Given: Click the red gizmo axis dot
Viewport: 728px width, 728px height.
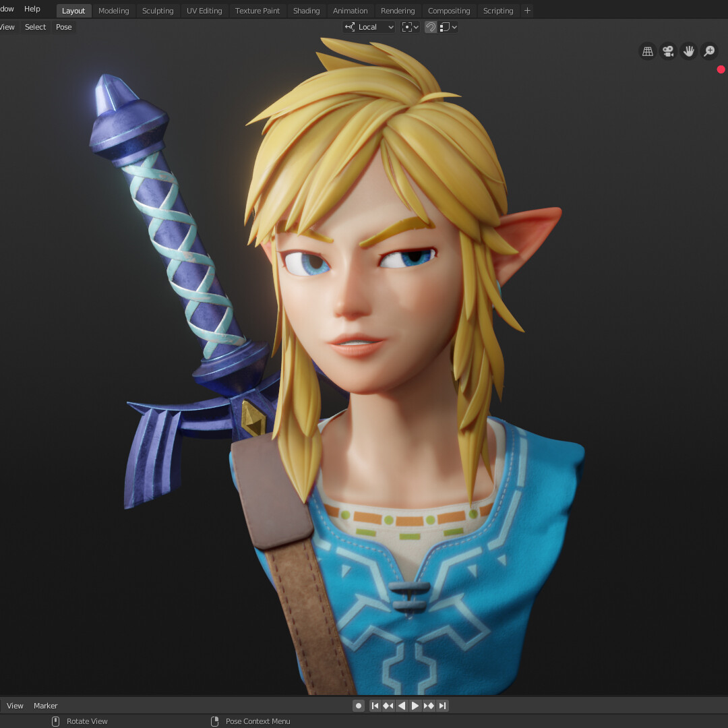Looking at the screenshot, I should click(x=721, y=69).
